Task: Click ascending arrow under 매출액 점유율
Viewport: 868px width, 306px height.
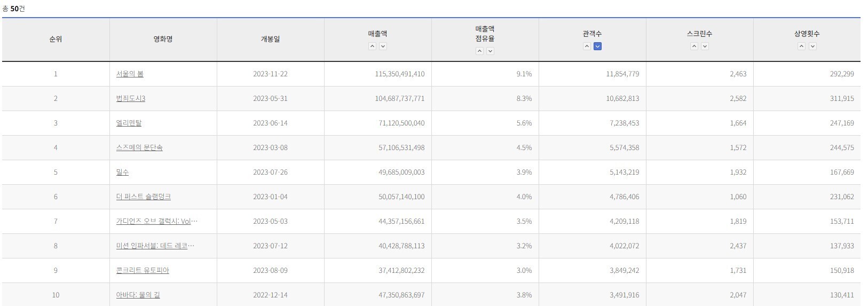Action: 479,51
